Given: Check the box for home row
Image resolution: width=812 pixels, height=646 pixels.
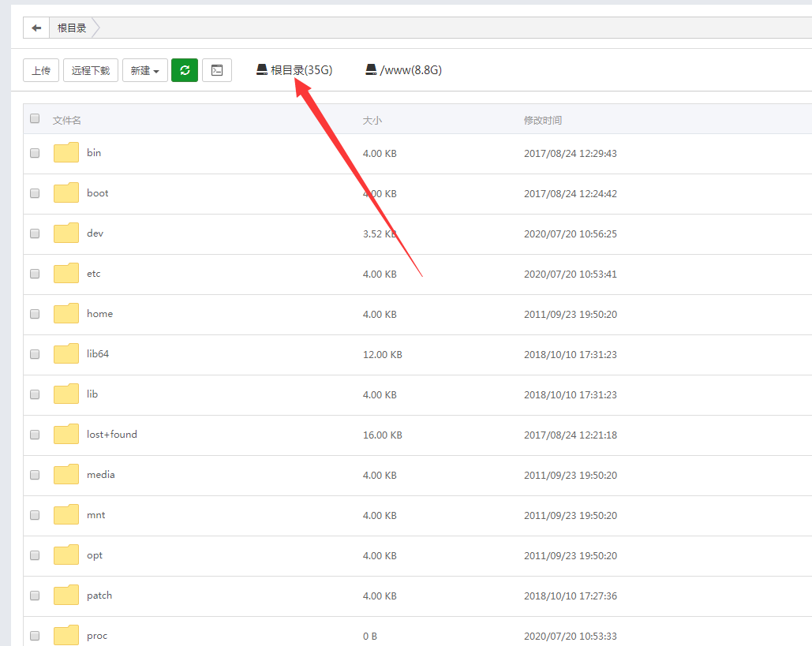Looking at the screenshot, I should 35,314.
